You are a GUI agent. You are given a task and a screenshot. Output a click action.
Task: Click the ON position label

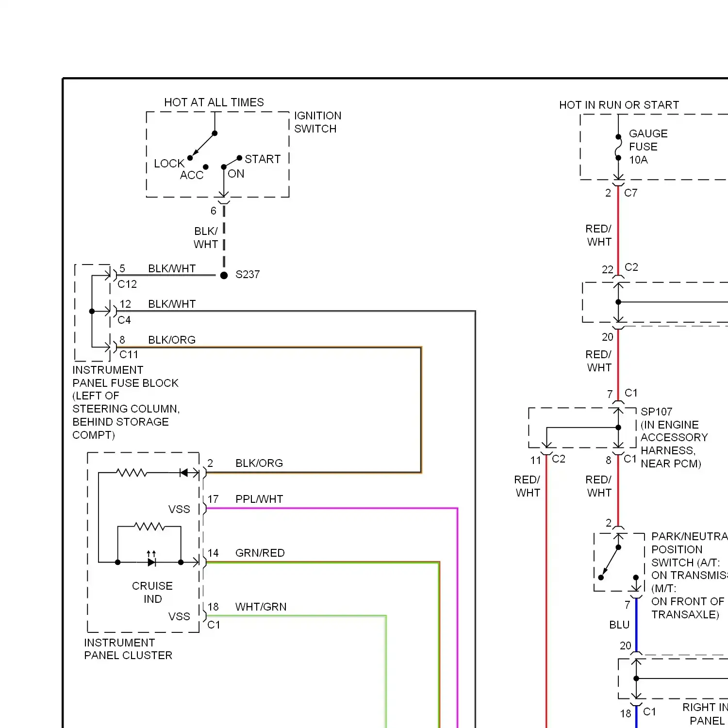click(236, 174)
